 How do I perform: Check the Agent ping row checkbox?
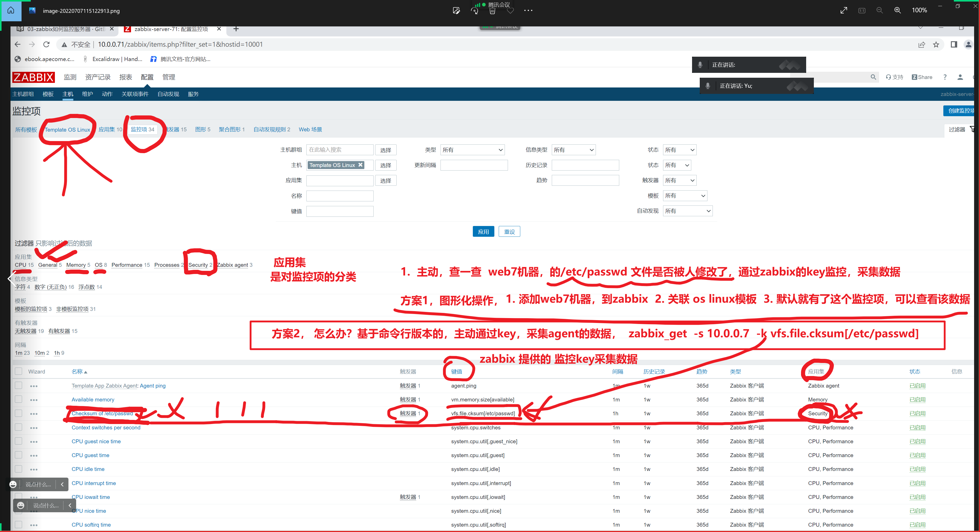point(18,386)
